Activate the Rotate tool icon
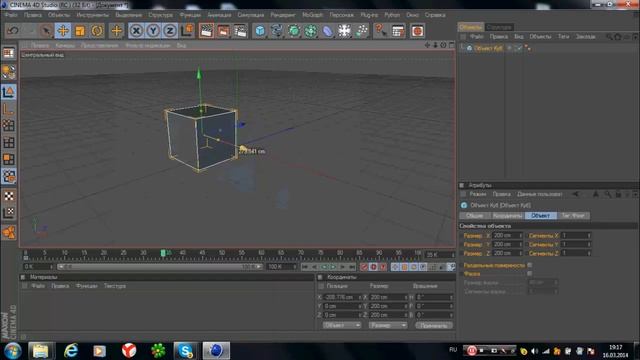This screenshot has width=640, height=360. [x=97, y=31]
